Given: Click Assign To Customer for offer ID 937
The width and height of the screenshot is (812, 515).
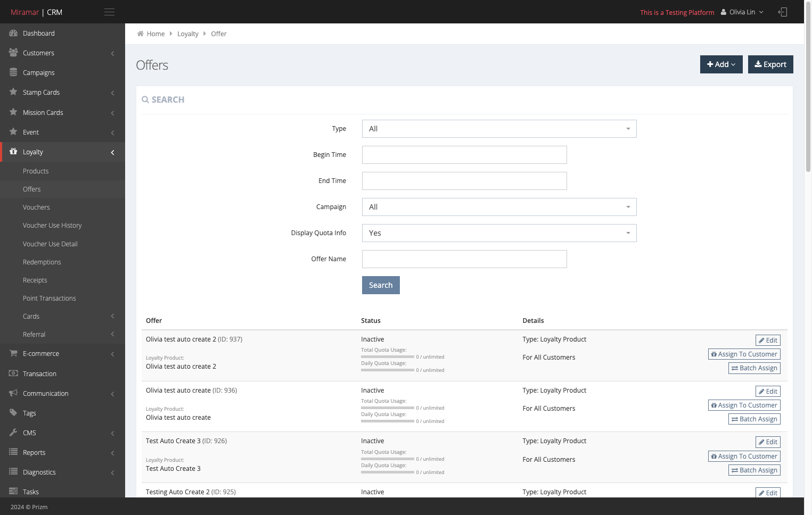Looking at the screenshot, I should tap(744, 354).
